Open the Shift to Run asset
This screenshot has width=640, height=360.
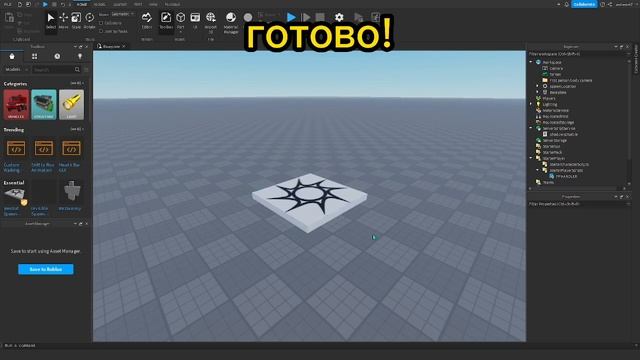pyautogui.click(x=44, y=155)
